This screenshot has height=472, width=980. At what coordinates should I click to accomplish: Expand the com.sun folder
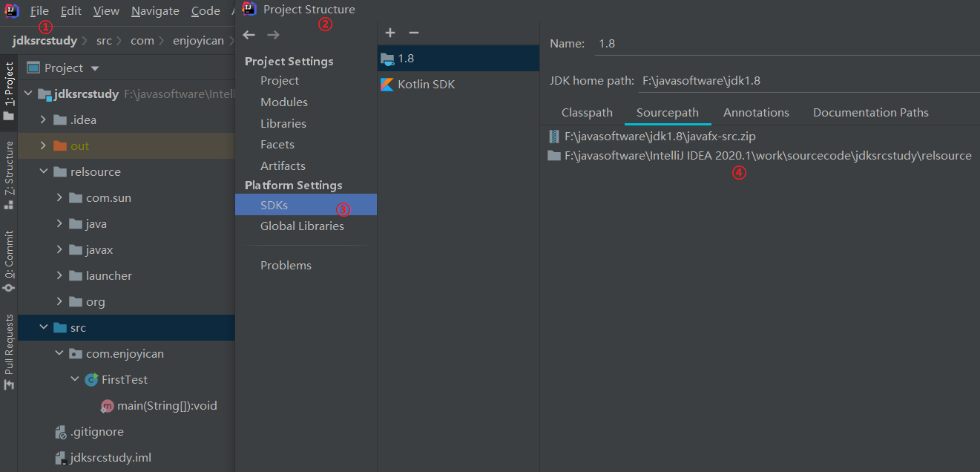coord(59,198)
